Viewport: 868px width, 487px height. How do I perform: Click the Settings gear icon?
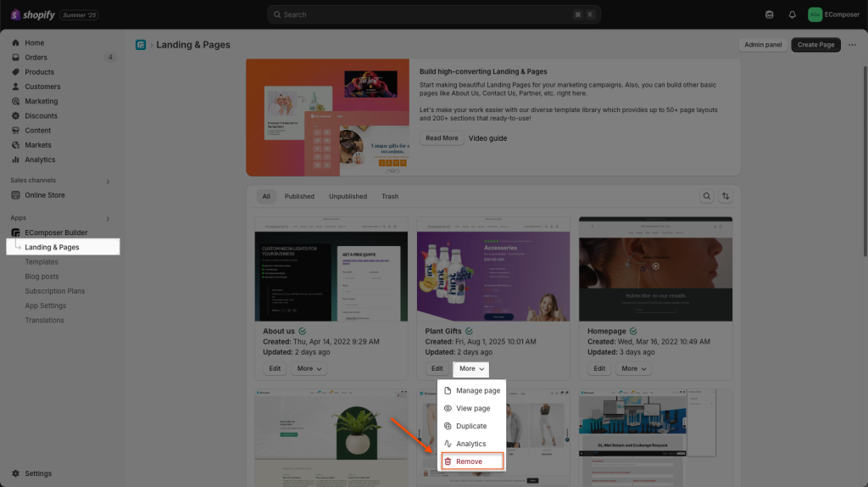click(15, 473)
